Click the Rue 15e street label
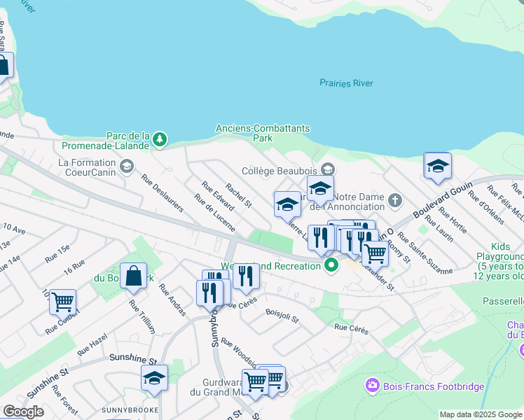 57,253
